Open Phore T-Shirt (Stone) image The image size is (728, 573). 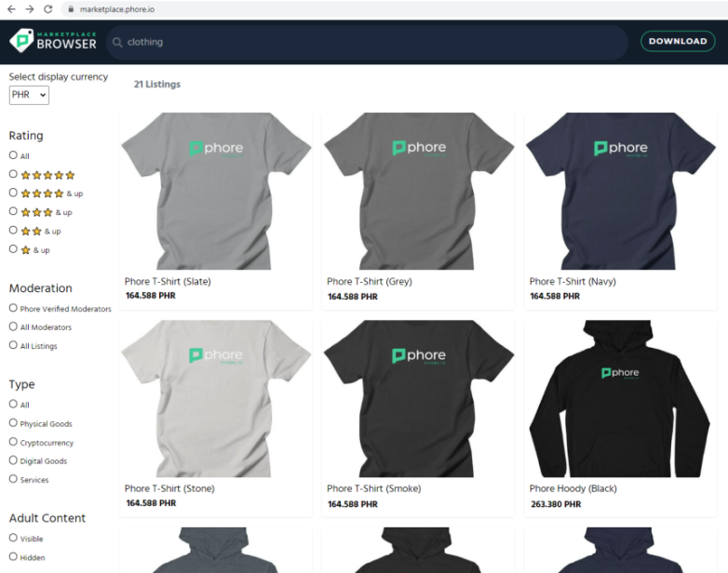(216, 398)
